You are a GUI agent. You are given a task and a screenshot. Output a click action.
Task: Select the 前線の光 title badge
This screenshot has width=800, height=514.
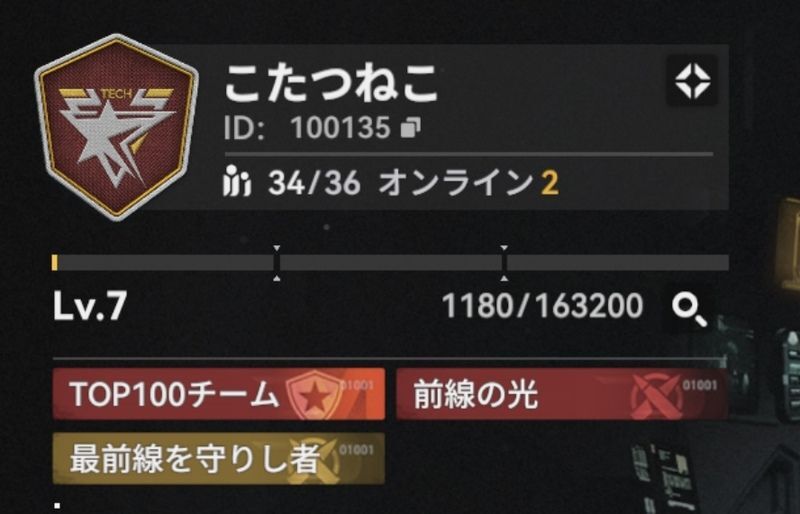point(562,394)
